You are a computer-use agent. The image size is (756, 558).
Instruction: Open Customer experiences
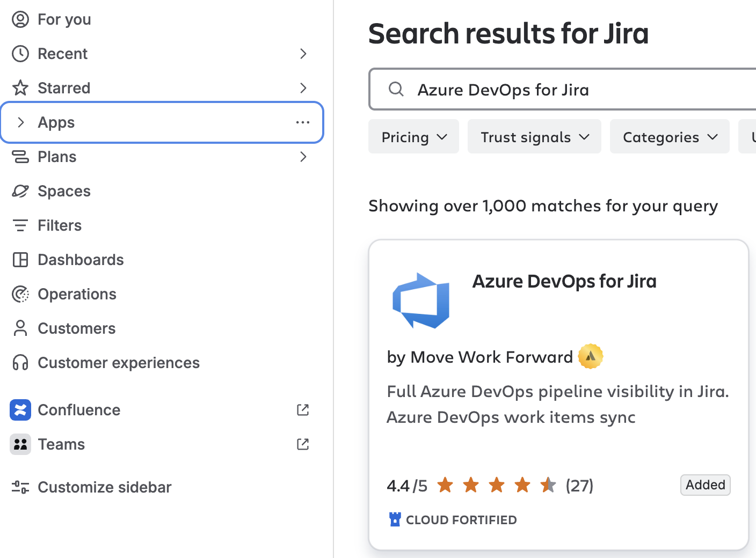(119, 363)
